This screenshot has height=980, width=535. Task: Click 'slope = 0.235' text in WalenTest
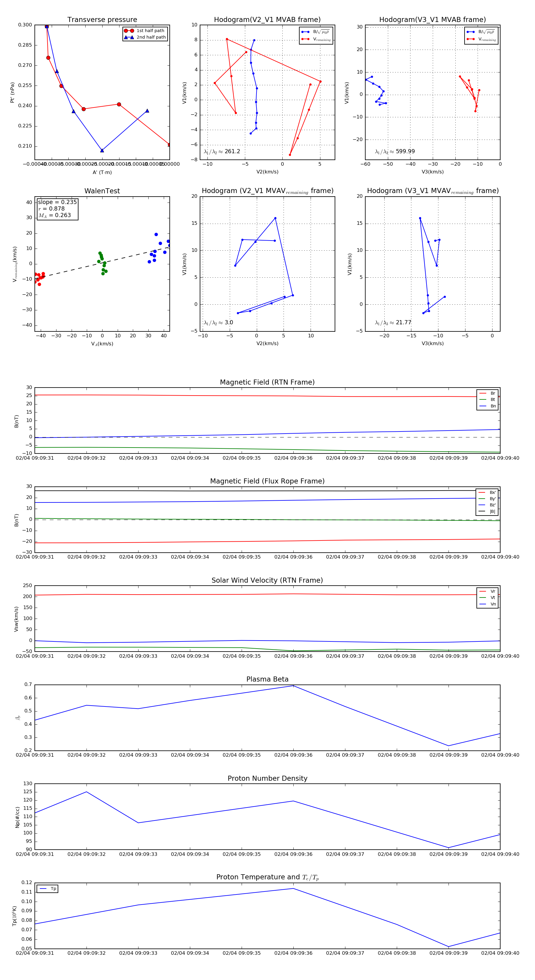(57, 202)
